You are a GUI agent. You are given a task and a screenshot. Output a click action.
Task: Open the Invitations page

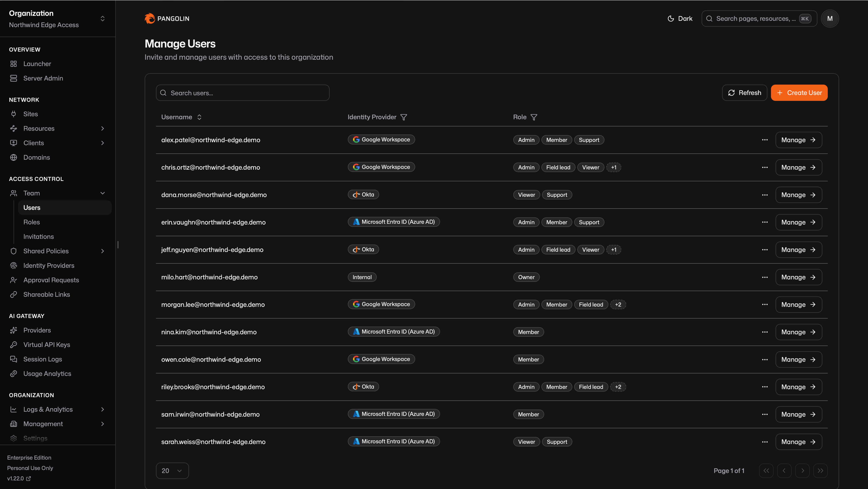click(x=38, y=237)
